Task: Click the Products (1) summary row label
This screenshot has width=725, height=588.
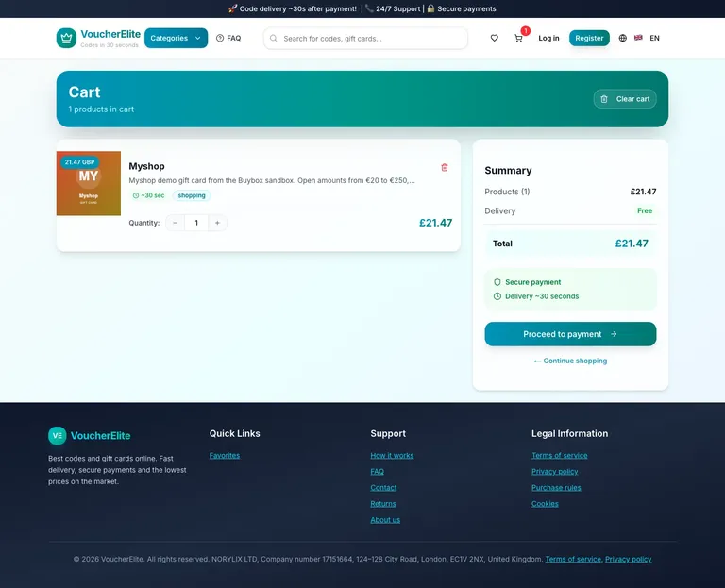Action: [507, 192]
